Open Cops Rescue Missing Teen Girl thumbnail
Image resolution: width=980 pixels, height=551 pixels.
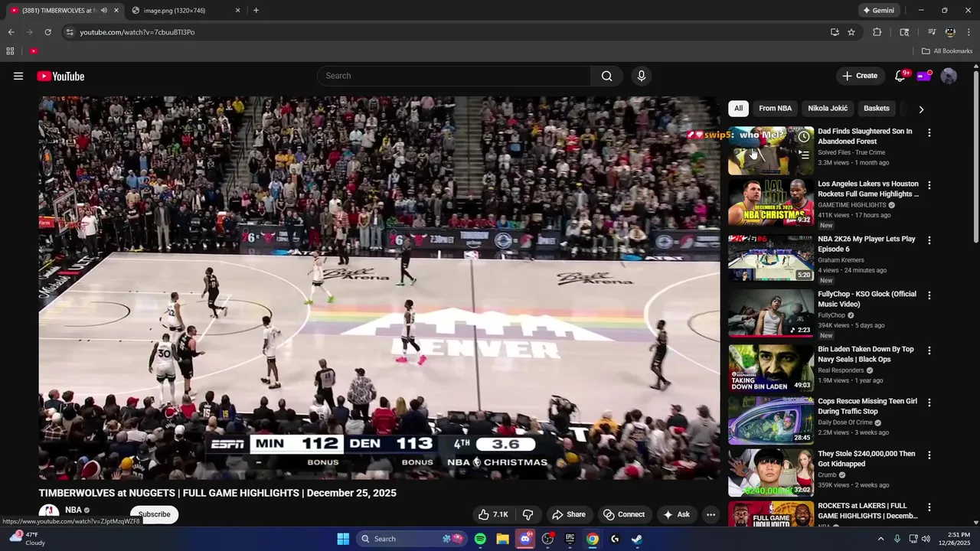tap(771, 420)
